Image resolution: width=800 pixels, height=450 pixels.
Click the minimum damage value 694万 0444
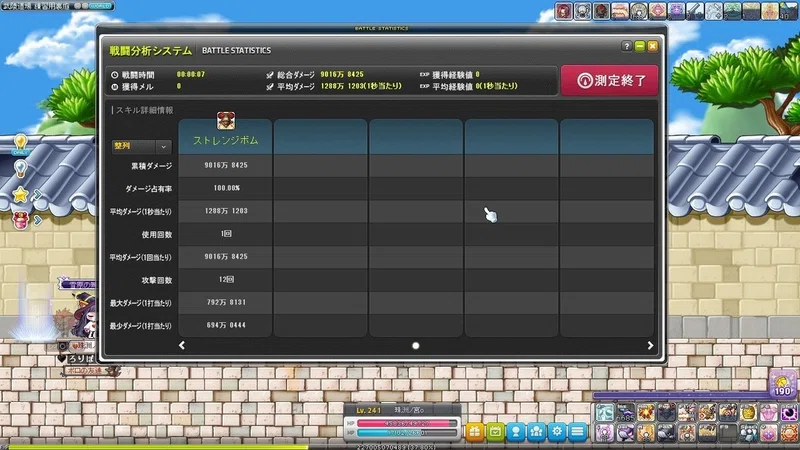point(226,325)
